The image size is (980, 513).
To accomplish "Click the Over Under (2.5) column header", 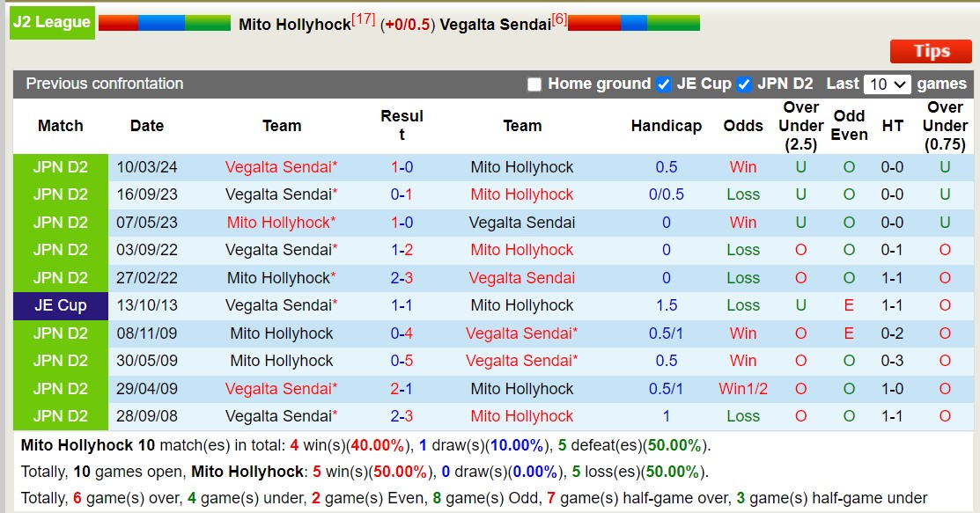I will [x=800, y=126].
